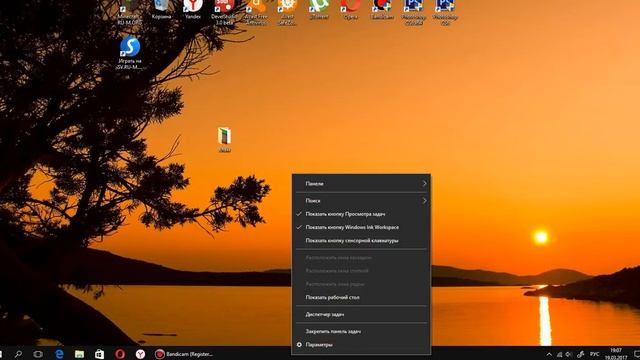
Task: Select the DevelStudio 3.0 beta shortcut
Action: 224,11
